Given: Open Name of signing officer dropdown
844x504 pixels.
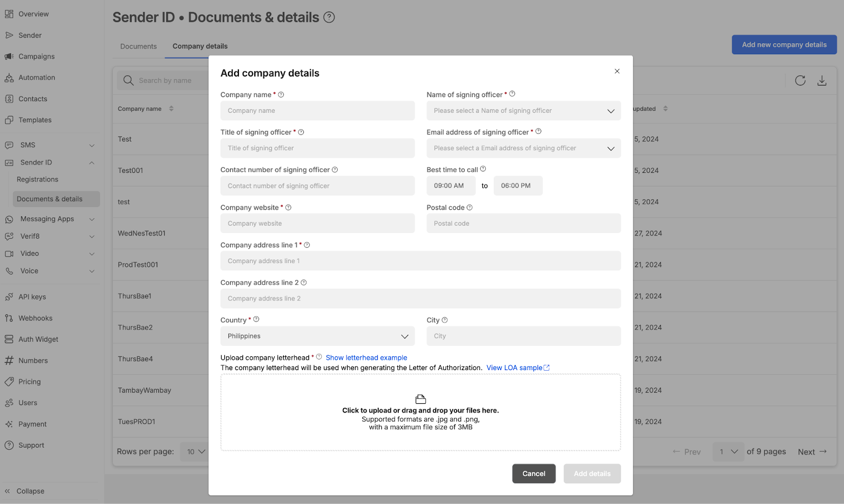Looking at the screenshot, I should [523, 111].
